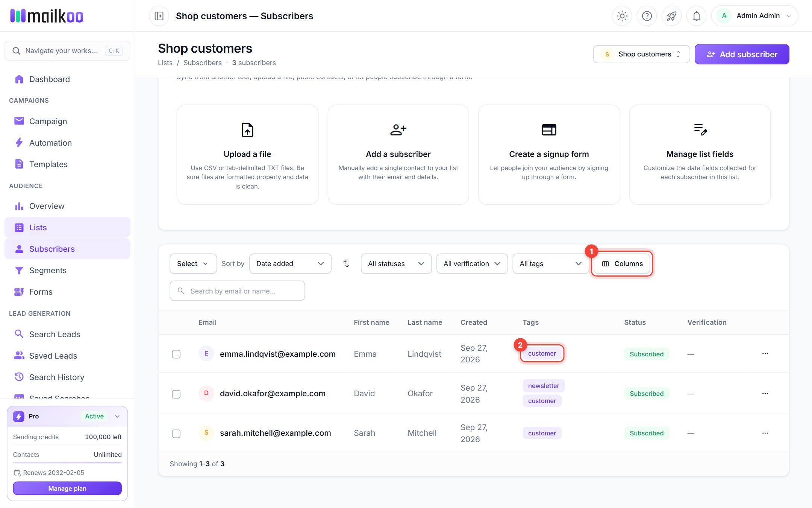The image size is (812, 508).
Task: Click the Contacts usage progress bar
Action: click(67, 462)
